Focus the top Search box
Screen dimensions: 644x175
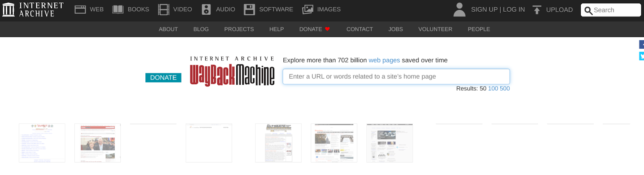pos(611,10)
